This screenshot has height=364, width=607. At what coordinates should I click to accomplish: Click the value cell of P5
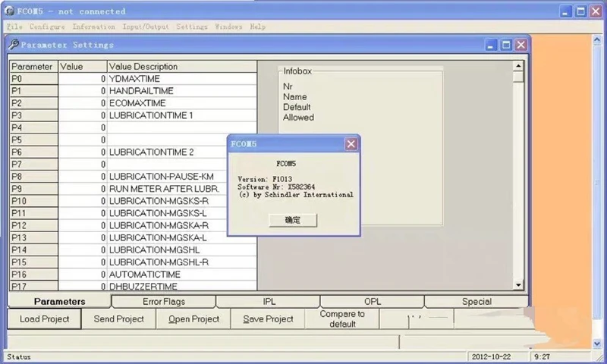click(x=83, y=140)
